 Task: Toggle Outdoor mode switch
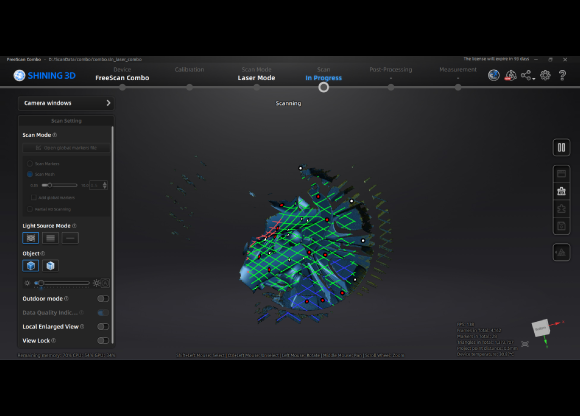pos(103,298)
